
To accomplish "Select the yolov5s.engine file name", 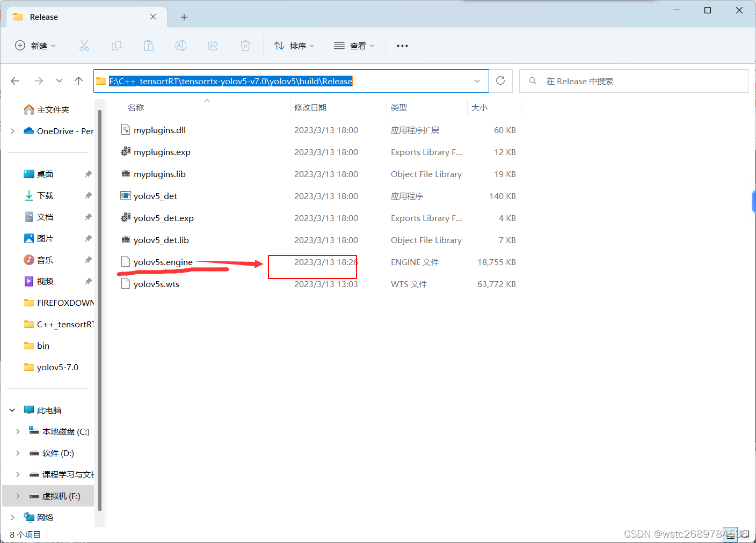I will (x=163, y=262).
